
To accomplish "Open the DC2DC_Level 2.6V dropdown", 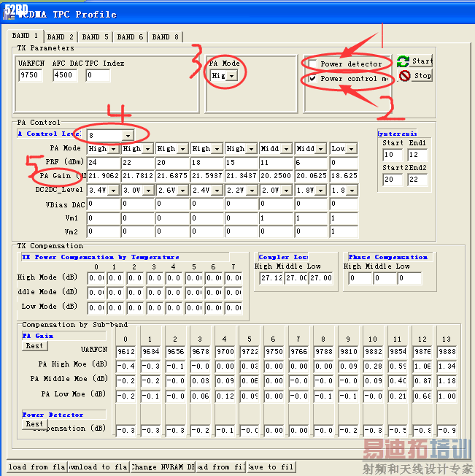I will pos(183,191).
